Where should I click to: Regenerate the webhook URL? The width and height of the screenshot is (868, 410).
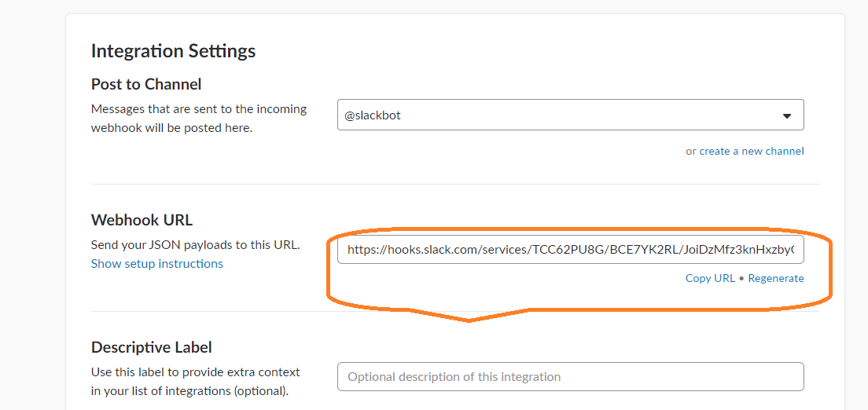tap(776, 278)
